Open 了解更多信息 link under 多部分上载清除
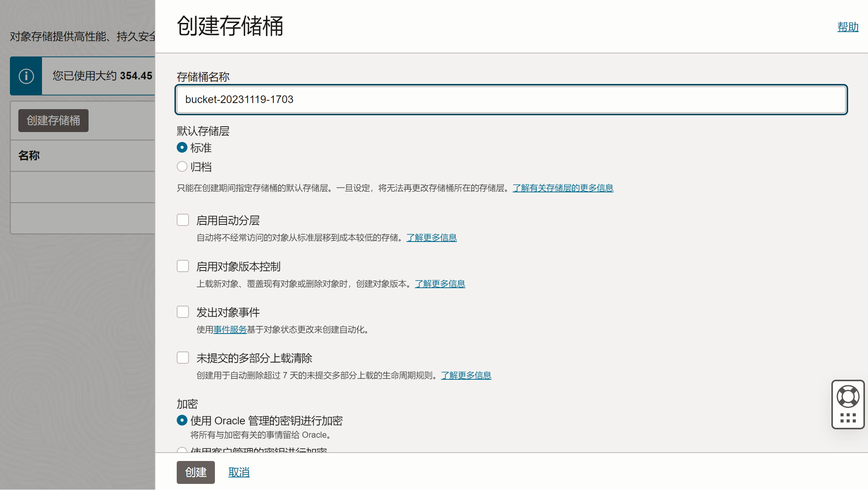Viewport: 868px width, 490px height. pos(466,376)
